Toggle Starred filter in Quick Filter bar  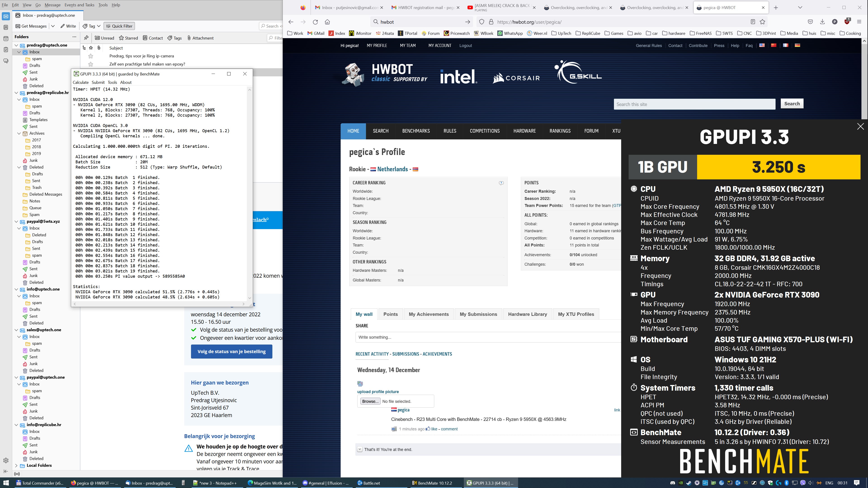click(128, 38)
